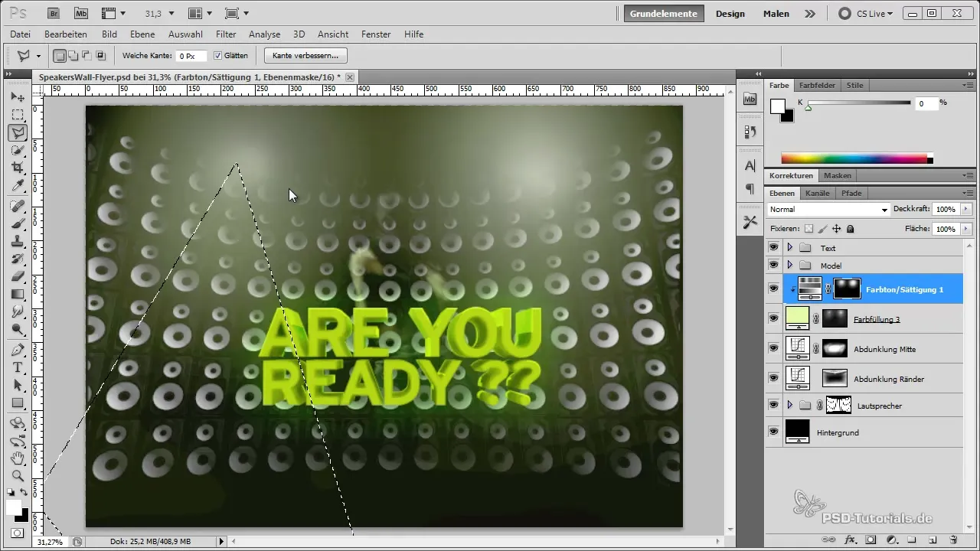
Task: Switch to the Farbfelder tab
Action: (817, 85)
